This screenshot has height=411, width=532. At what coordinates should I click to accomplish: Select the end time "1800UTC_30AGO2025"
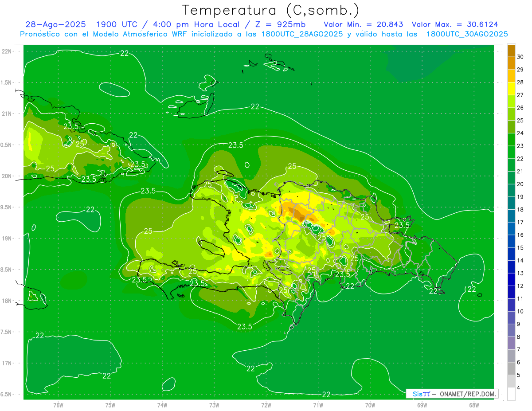[467, 34]
